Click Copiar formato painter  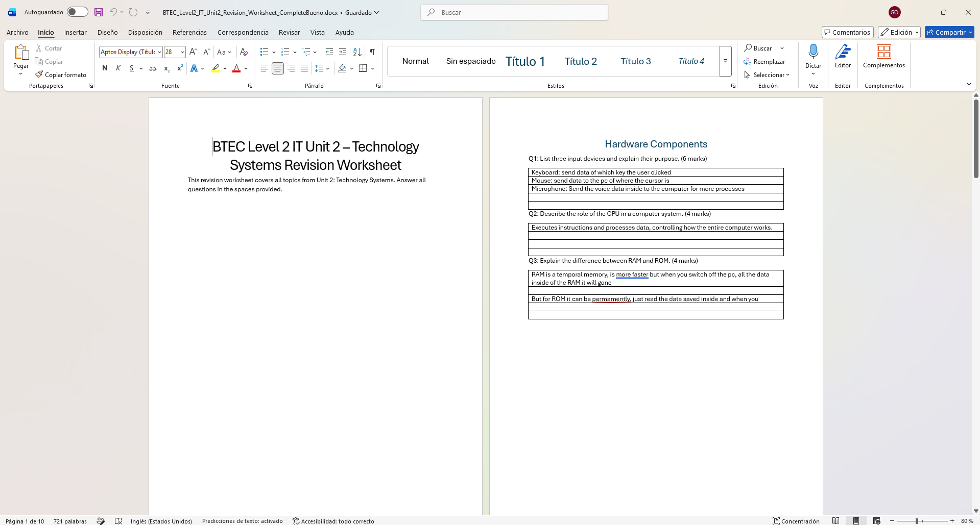61,74
